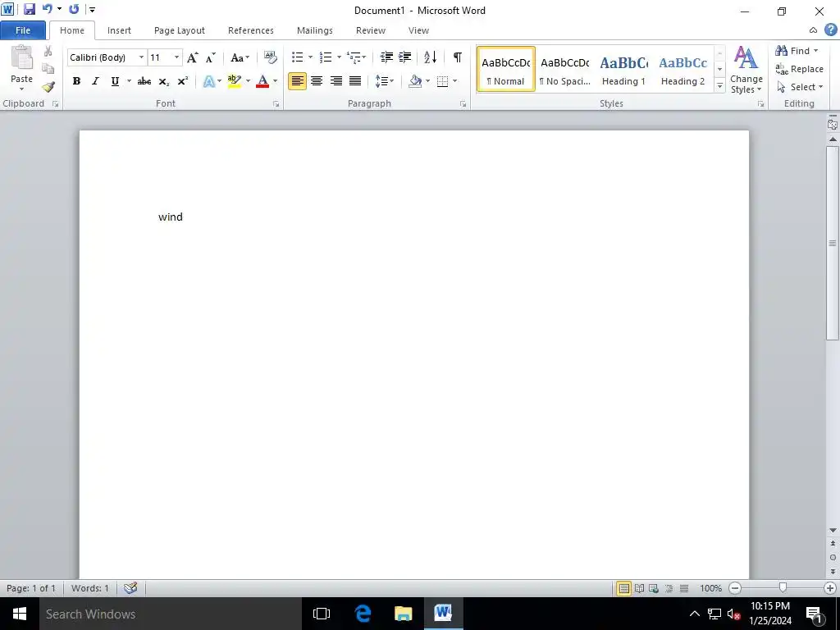Switch to Page Layout tab
The image size is (840, 630).
click(x=180, y=30)
